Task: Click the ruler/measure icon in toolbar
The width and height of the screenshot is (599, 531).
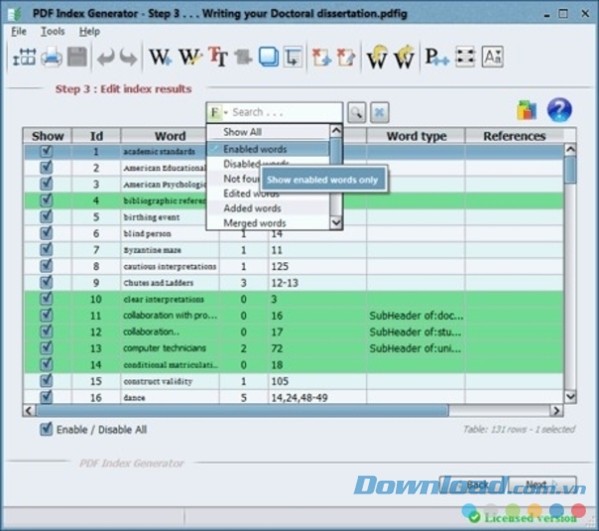Action: tap(24, 57)
